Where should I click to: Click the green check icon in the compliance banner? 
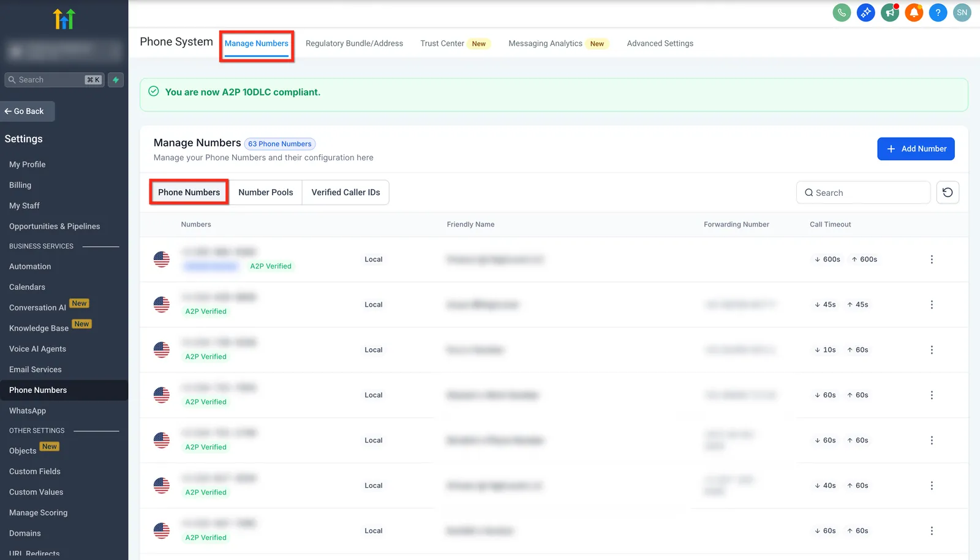click(154, 91)
